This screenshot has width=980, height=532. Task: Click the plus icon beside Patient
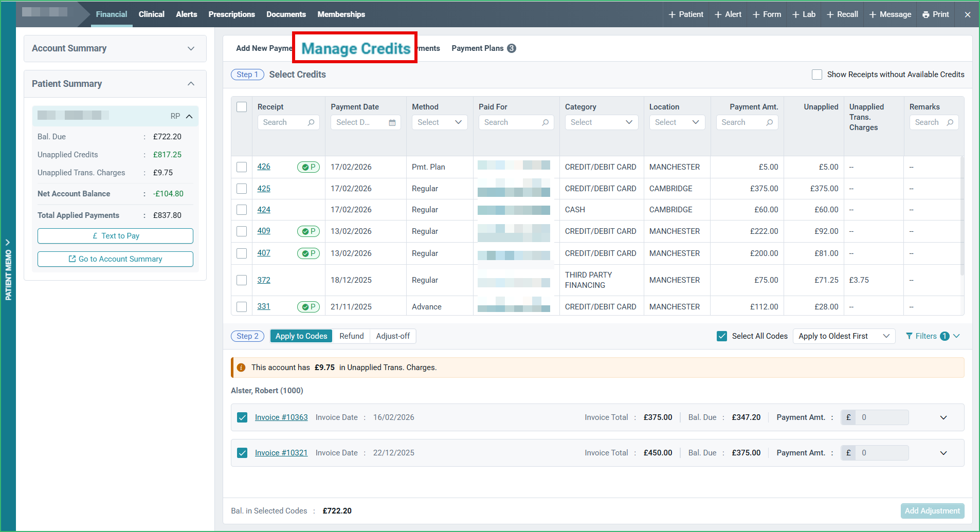(672, 14)
